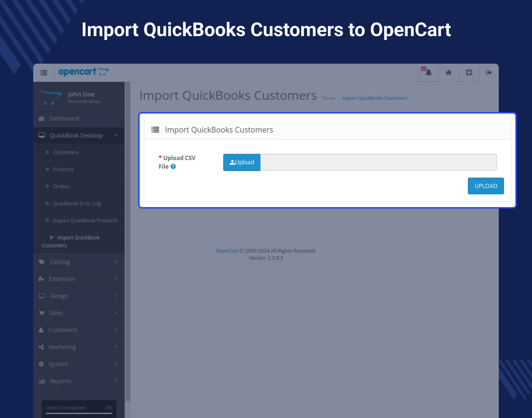
Task: Expand the Sales menu arrow
Action: pos(116,313)
